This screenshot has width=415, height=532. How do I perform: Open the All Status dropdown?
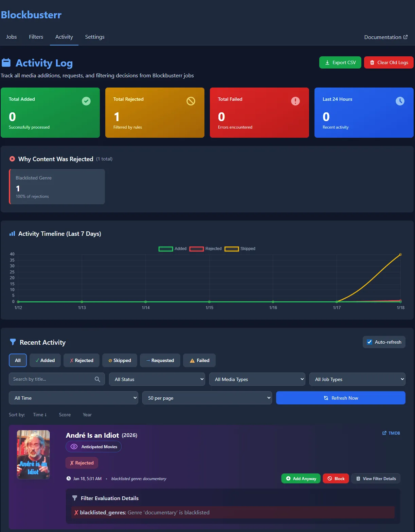[157, 379]
